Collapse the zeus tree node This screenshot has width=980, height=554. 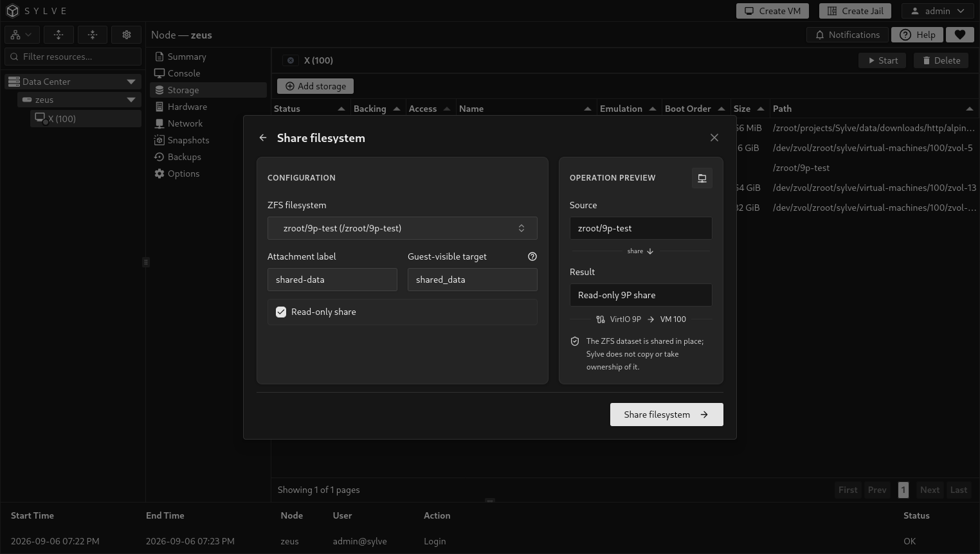pos(131,100)
